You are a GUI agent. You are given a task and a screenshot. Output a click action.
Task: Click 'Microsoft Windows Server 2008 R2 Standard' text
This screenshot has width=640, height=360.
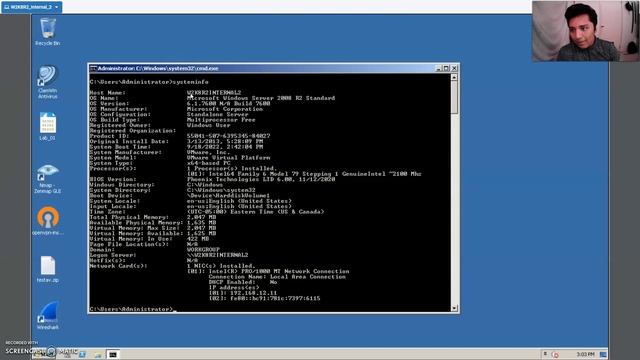point(261,98)
